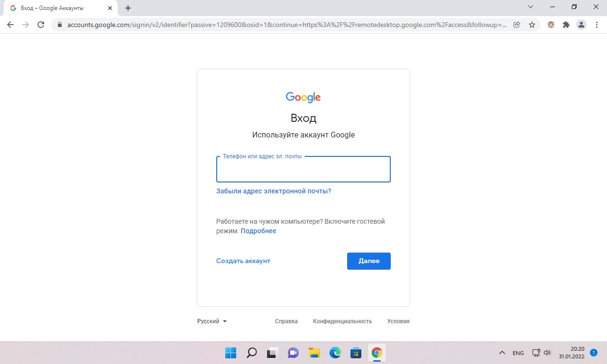Open the Конфиденциальность footer link
Viewport: 607px width, 364px height.
(342, 321)
